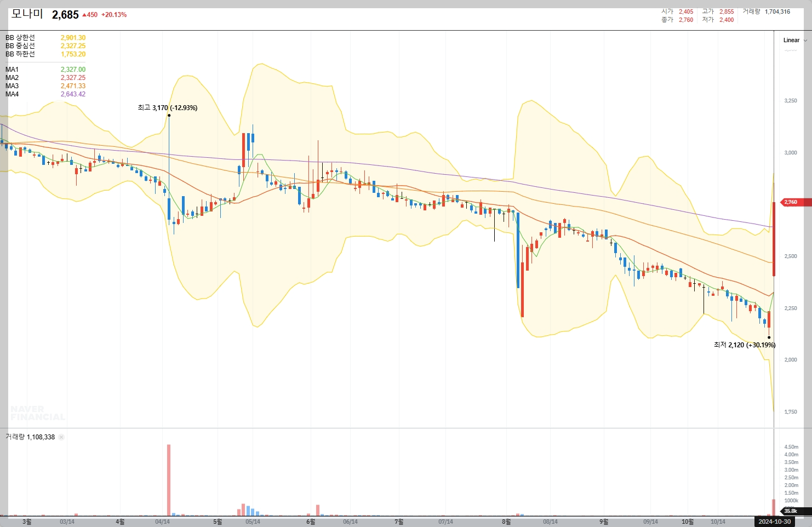The image size is (812, 527).
Task: Click the 10/14 date axis label
Action: tap(718, 522)
